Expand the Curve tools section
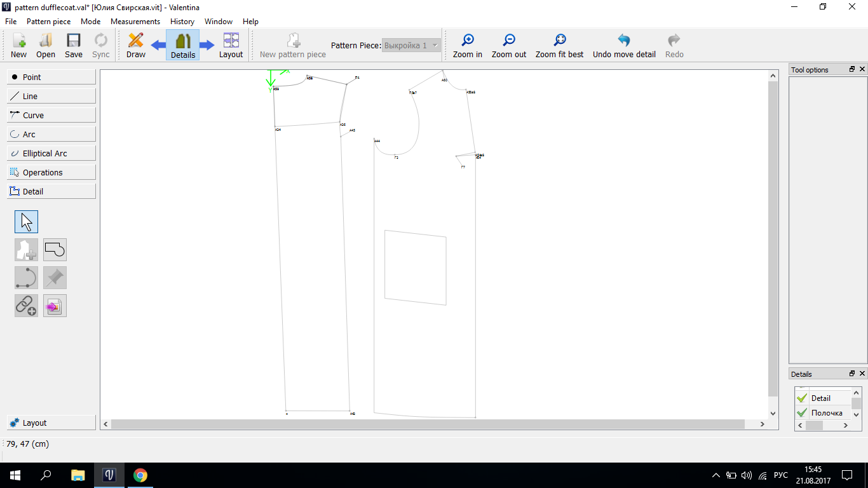This screenshot has width=868, height=488. [x=51, y=115]
